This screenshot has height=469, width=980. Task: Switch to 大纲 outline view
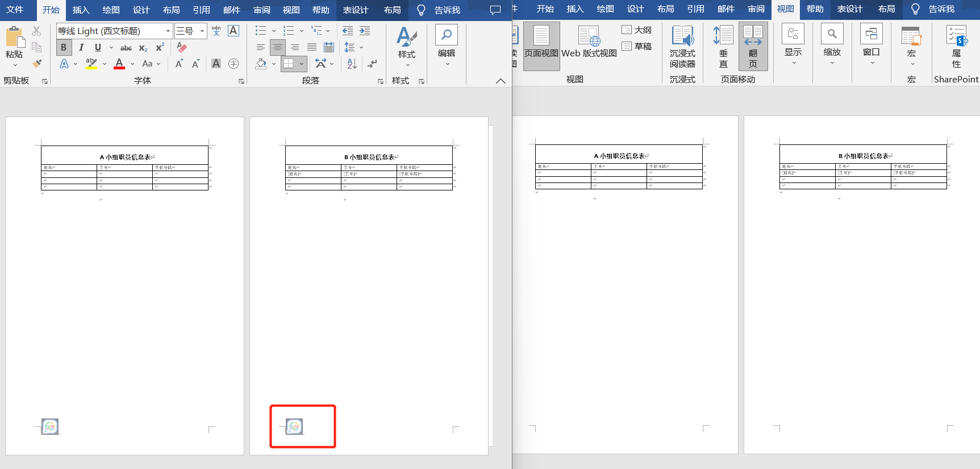pos(637,30)
